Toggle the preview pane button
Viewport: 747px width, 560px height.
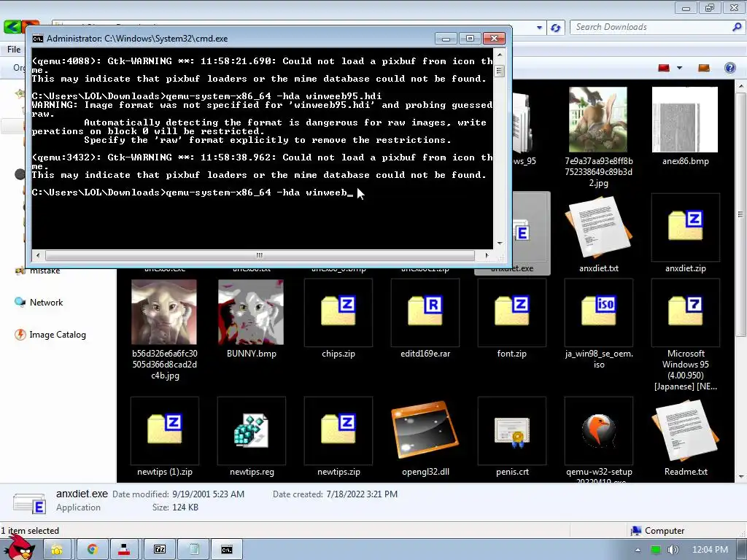[x=704, y=68]
